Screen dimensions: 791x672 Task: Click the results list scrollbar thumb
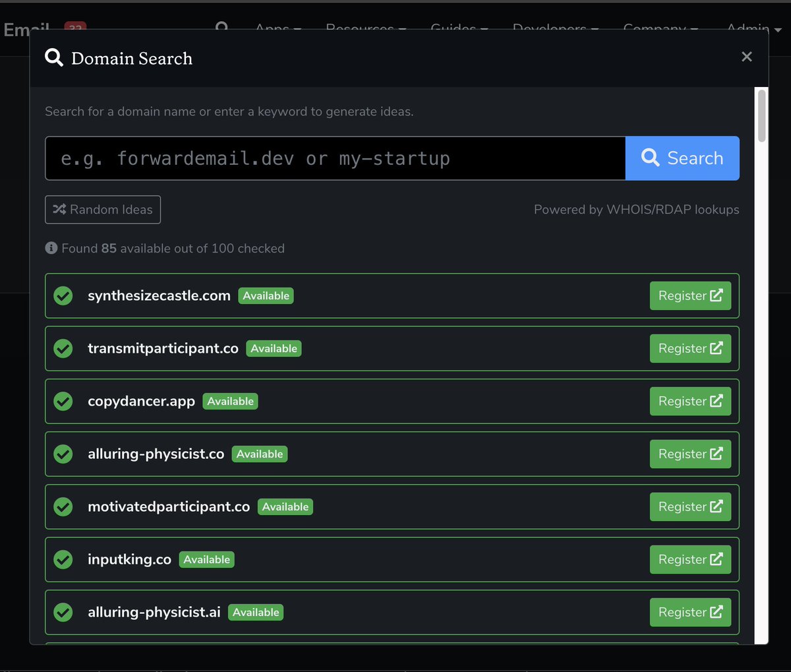(762, 116)
